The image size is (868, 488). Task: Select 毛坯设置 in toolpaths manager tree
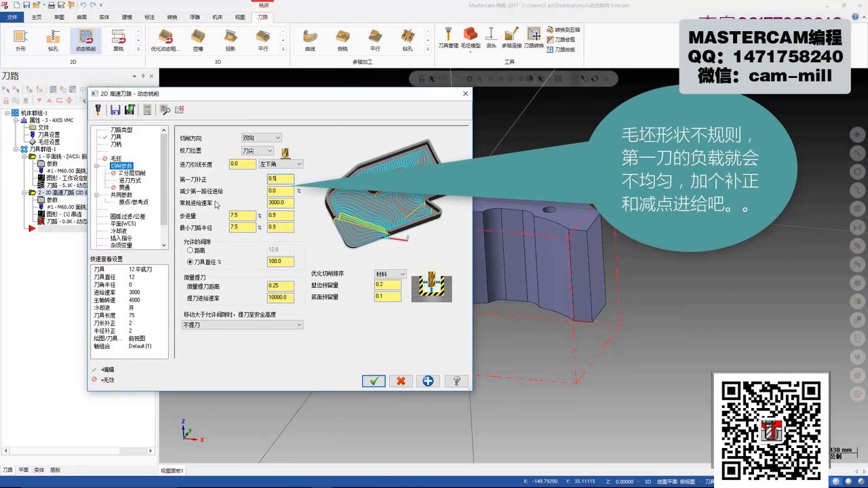(x=49, y=142)
